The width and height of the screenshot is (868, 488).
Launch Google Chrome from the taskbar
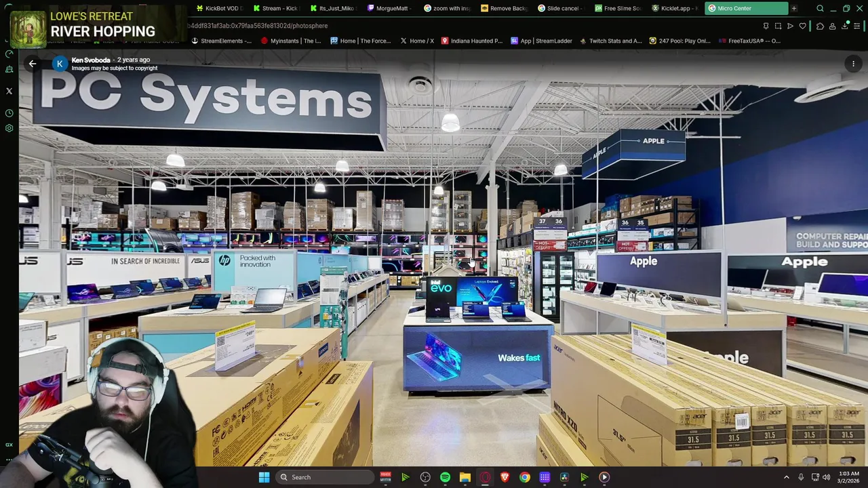click(x=525, y=477)
